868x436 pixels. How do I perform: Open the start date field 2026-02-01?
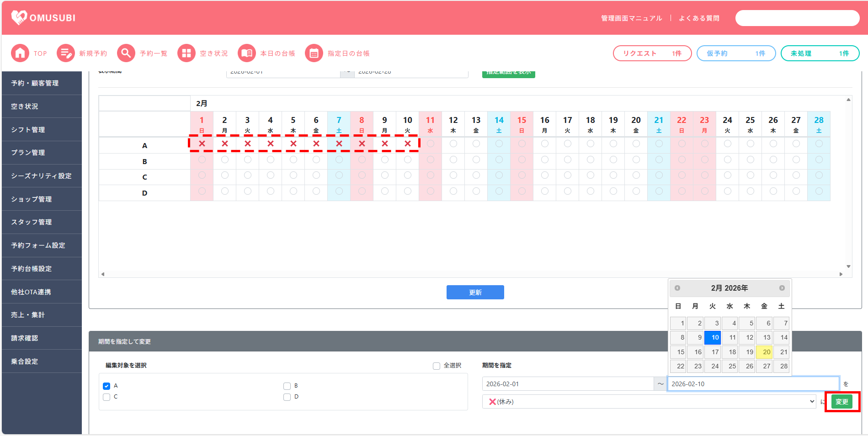pyautogui.click(x=567, y=384)
